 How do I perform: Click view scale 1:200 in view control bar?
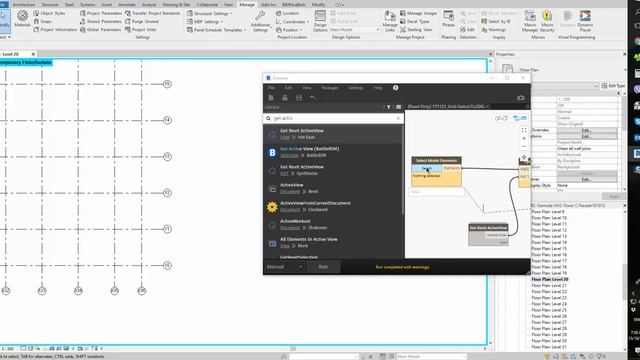click(7, 349)
